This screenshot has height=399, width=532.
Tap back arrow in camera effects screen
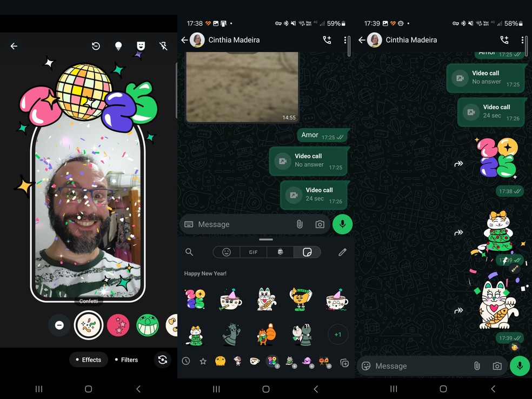click(14, 46)
